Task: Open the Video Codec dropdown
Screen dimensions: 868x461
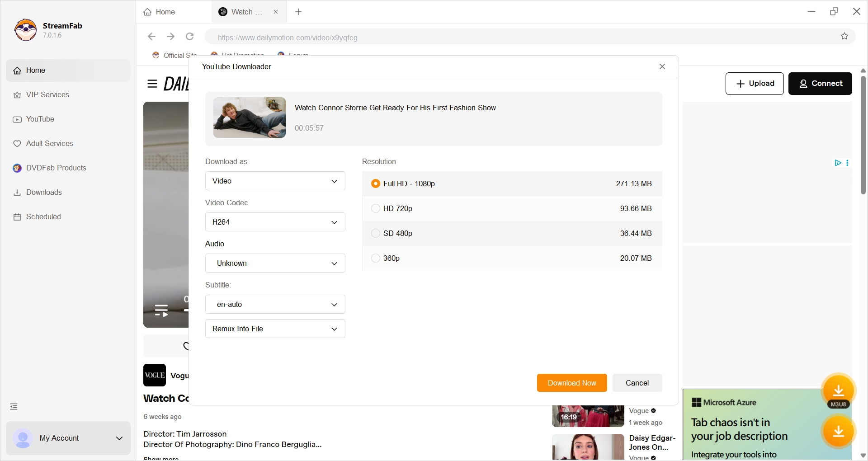Action: coord(275,222)
